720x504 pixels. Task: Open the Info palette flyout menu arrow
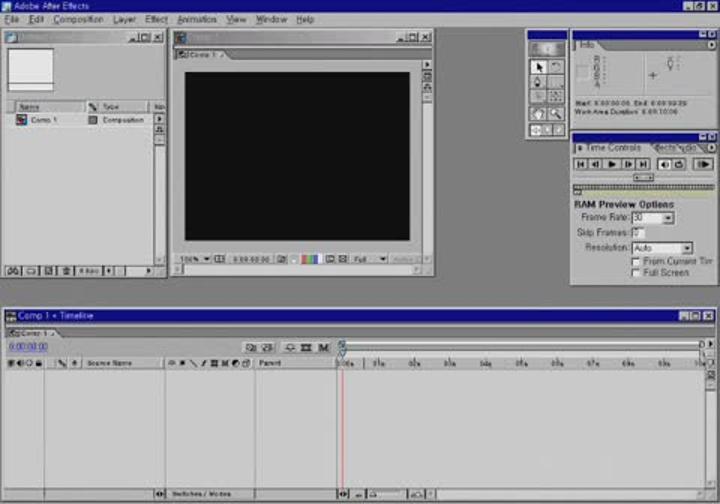coord(711,45)
